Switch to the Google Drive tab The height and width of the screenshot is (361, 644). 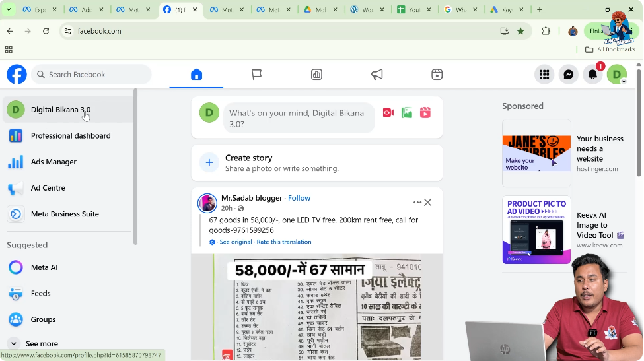[x=320, y=9]
